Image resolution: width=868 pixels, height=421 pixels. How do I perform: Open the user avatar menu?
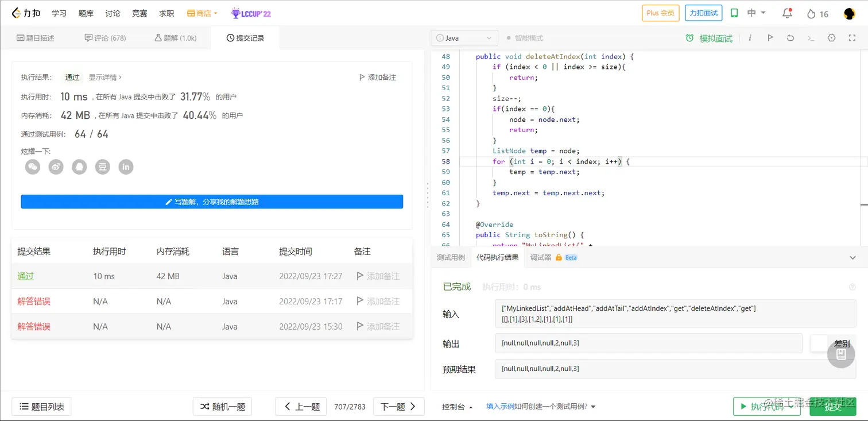(x=850, y=13)
